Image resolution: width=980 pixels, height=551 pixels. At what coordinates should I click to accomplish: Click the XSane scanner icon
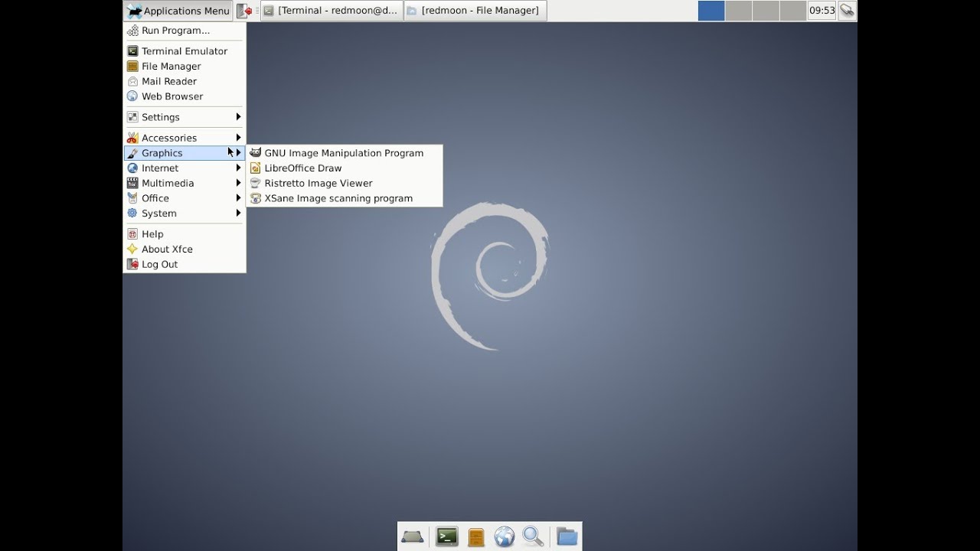click(256, 198)
